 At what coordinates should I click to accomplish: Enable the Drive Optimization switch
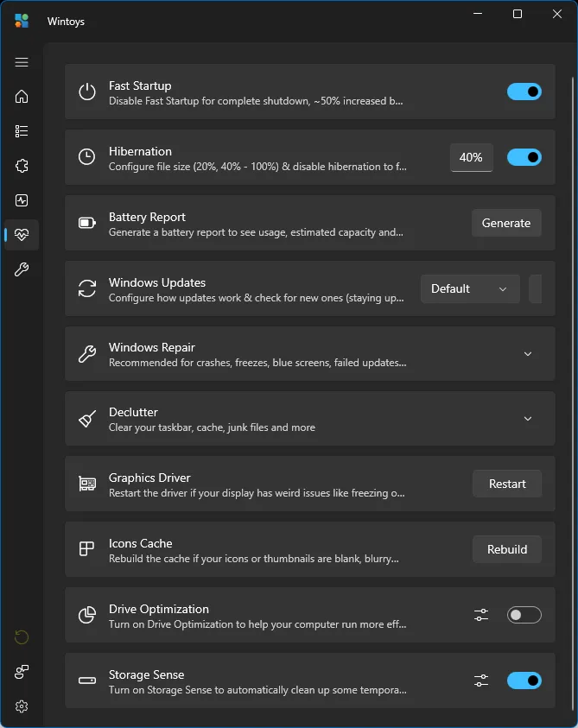[524, 615]
